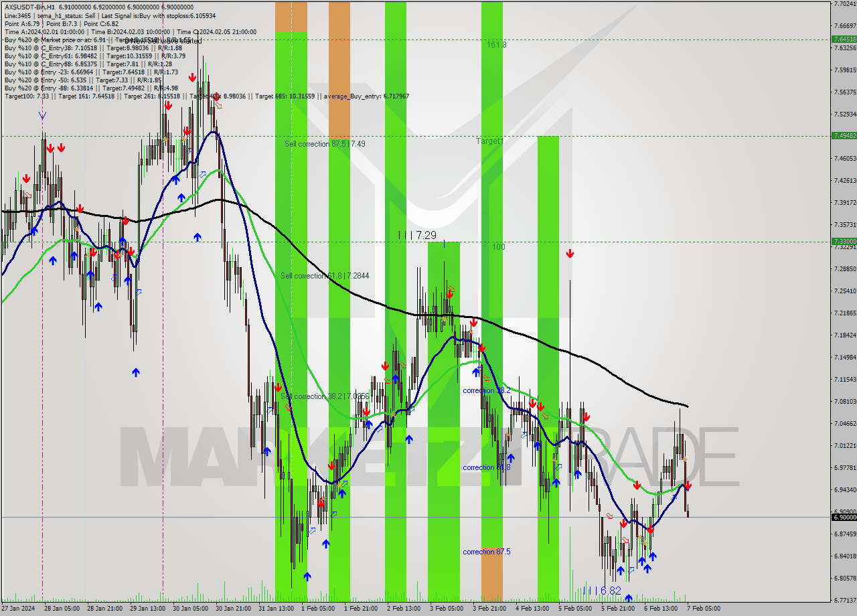Click the red sell arrow above 5 Feb spike
This screenshot has width=857, height=616.
(570, 254)
